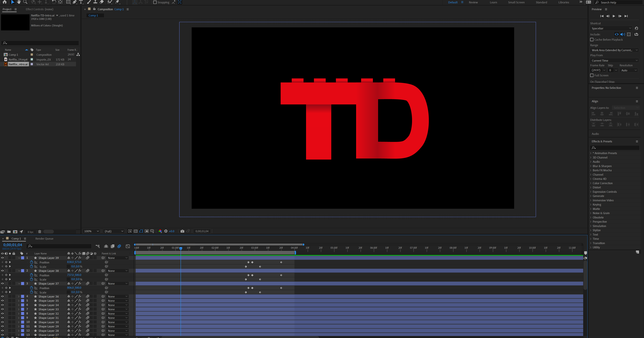Viewport: 644px width, 338px height.
Task: Switch to the Render Queue tab
Action: [44, 239]
